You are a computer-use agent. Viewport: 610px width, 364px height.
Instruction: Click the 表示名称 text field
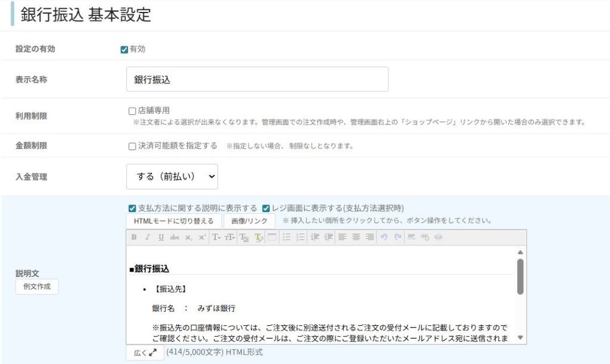pos(257,79)
